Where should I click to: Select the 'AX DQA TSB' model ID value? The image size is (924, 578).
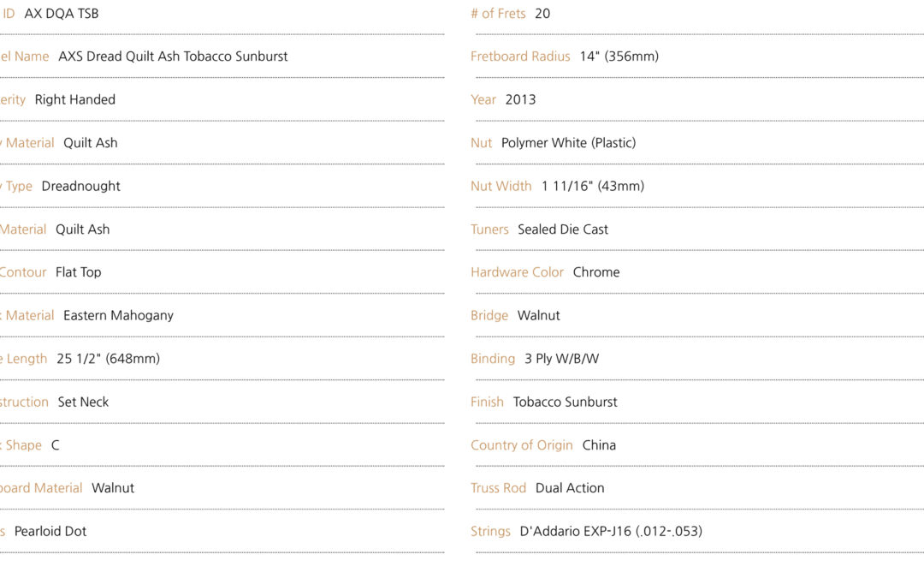(x=62, y=14)
